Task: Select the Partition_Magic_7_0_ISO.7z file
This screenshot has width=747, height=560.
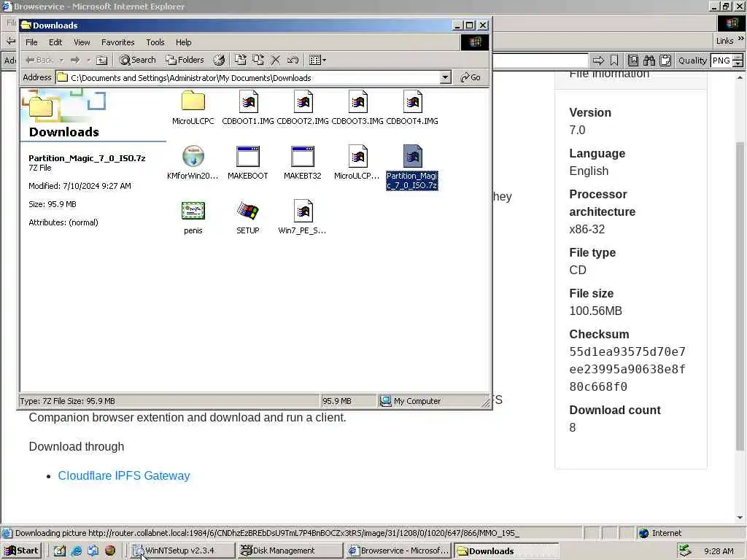Action: [412, 167]
